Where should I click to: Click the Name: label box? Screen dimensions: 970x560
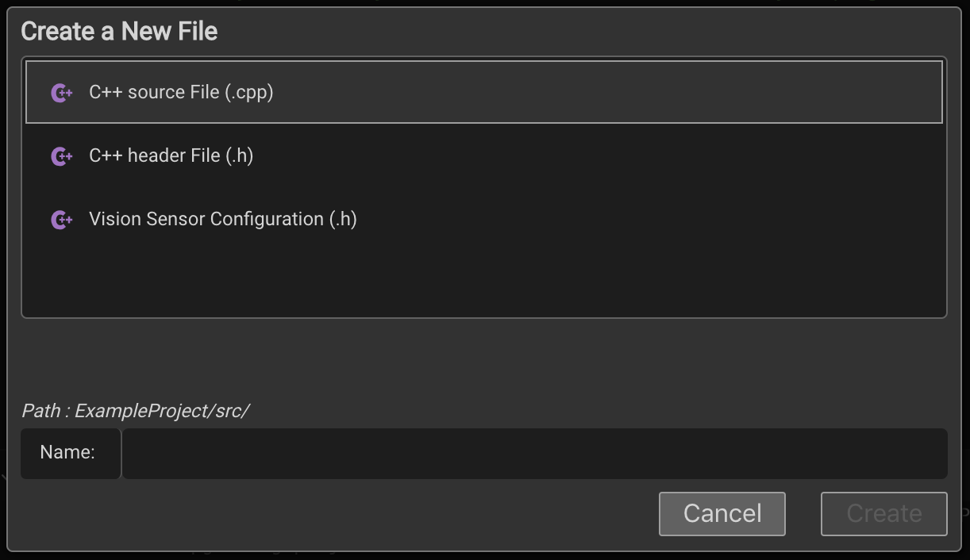70,453
